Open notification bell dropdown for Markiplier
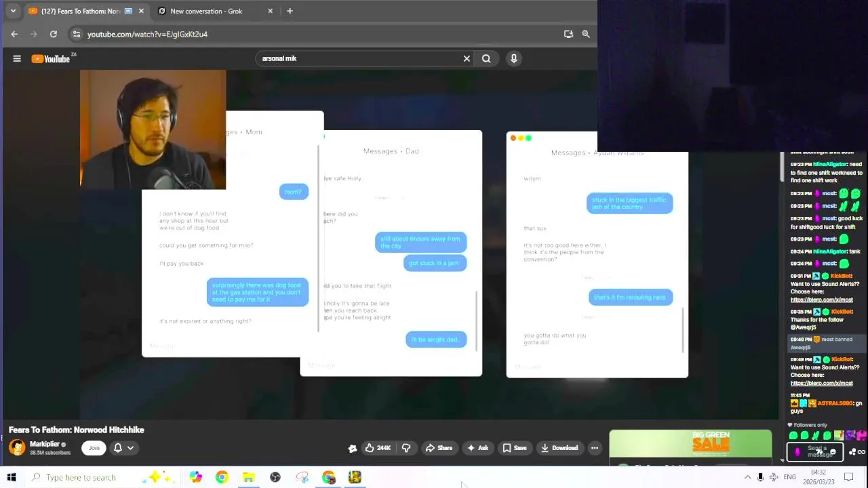Viewport: 868px width, 488px height. [123, 447]
